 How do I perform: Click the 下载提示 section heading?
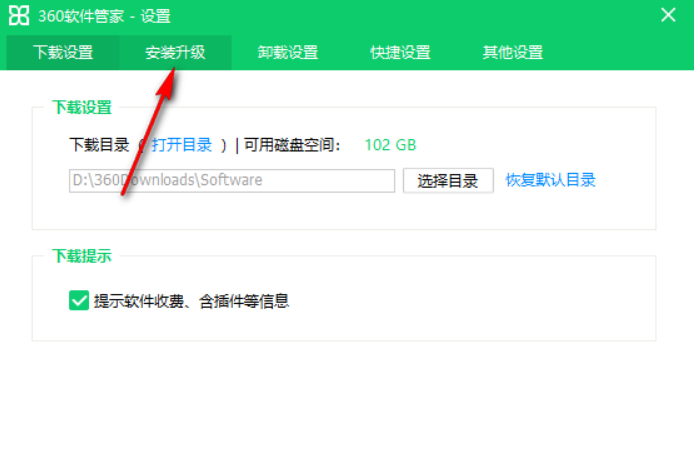[82, 256]
